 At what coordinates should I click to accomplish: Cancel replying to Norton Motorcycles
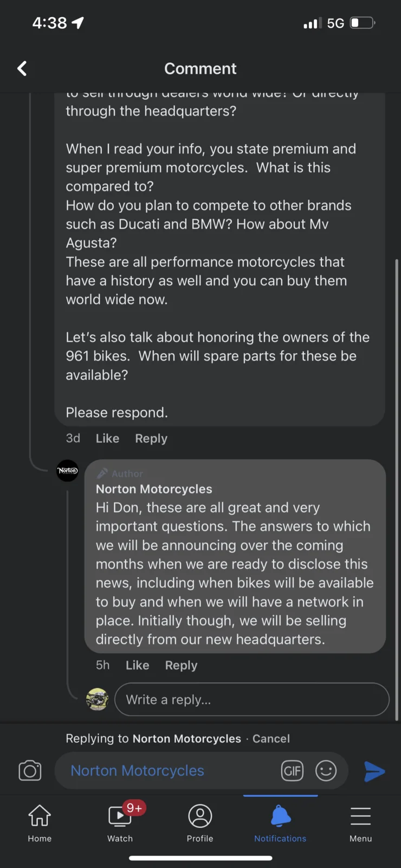271,738
